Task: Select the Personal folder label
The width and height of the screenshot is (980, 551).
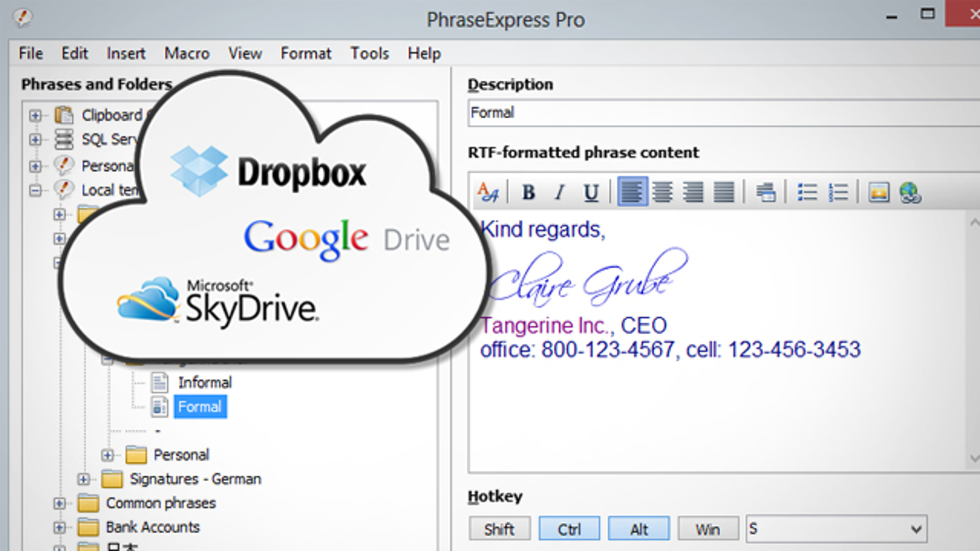Action: 181,455
